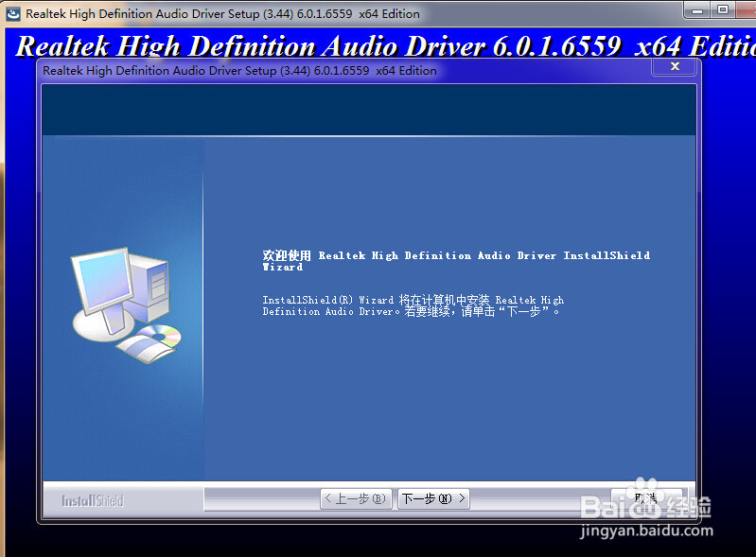This screenshot has height=557, width=756.
Task: Click the 欢迎使用 Realtek welcome heading text
Action: click(456, 261)
